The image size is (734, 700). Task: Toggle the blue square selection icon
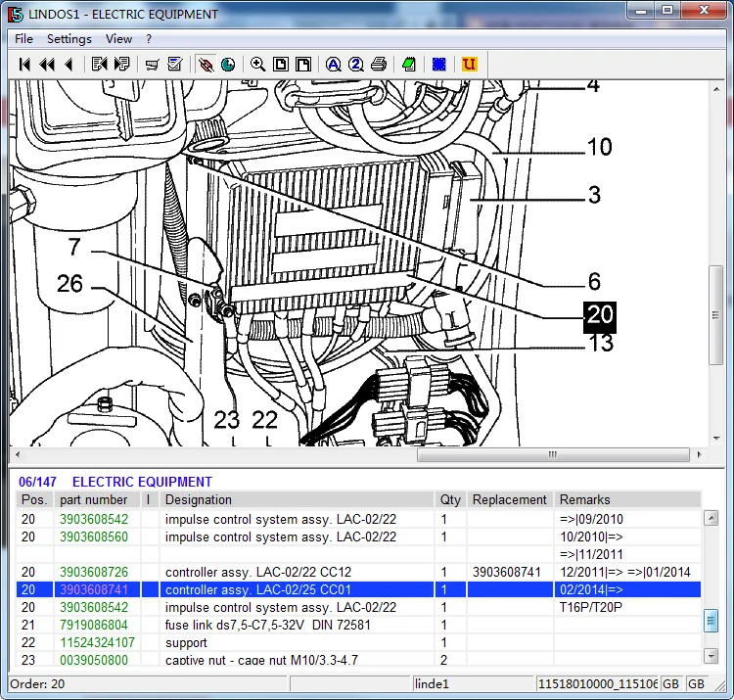click(x=439, y=65)
